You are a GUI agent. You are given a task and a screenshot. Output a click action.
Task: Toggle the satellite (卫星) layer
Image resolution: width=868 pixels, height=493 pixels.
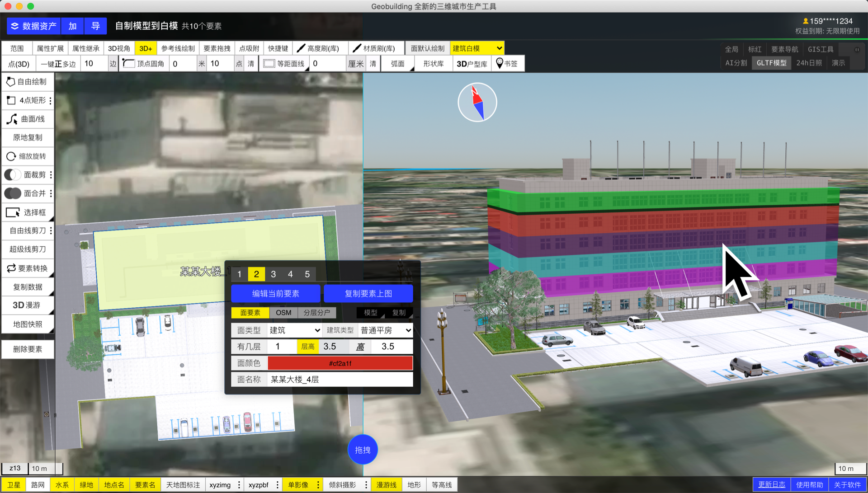[x=14, y=485]
